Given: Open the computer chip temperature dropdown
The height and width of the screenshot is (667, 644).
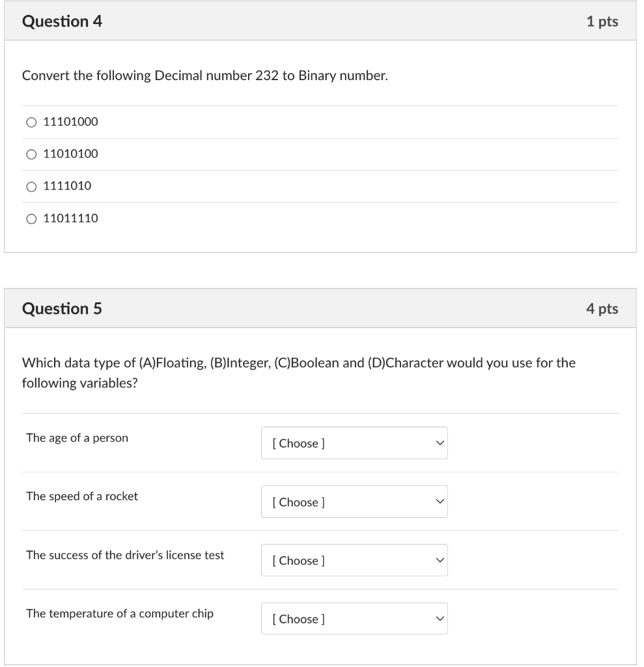Looking at the screenshot, I should pos(354,619).
